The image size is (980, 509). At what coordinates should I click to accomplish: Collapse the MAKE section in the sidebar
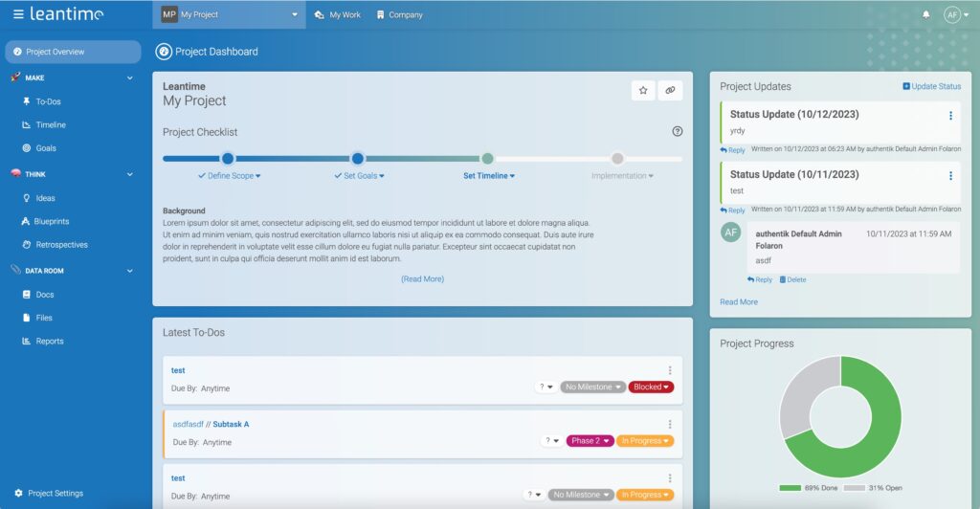(130, 78)
